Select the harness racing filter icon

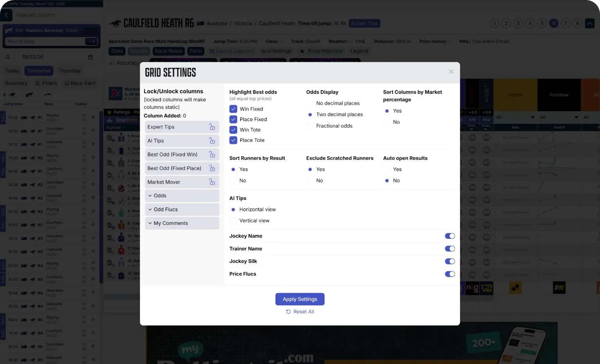click(29, 94)
